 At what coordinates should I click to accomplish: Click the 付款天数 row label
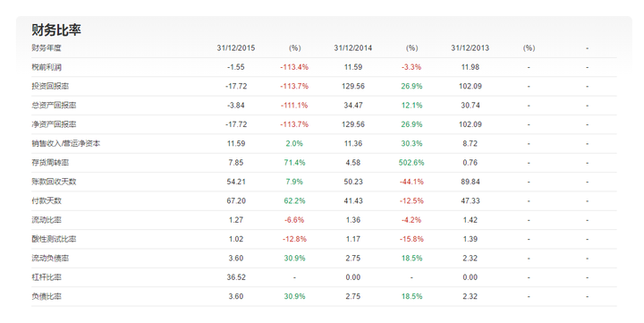point(47,201)
